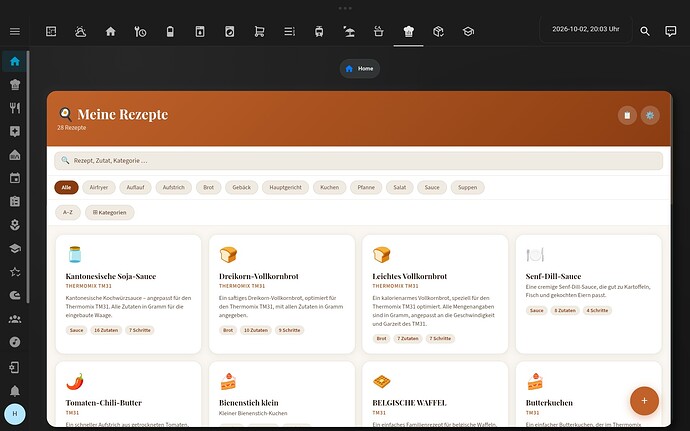Open graduation cap sidebar item
This screenshot has width=690, height=431.
click(15, 248)
